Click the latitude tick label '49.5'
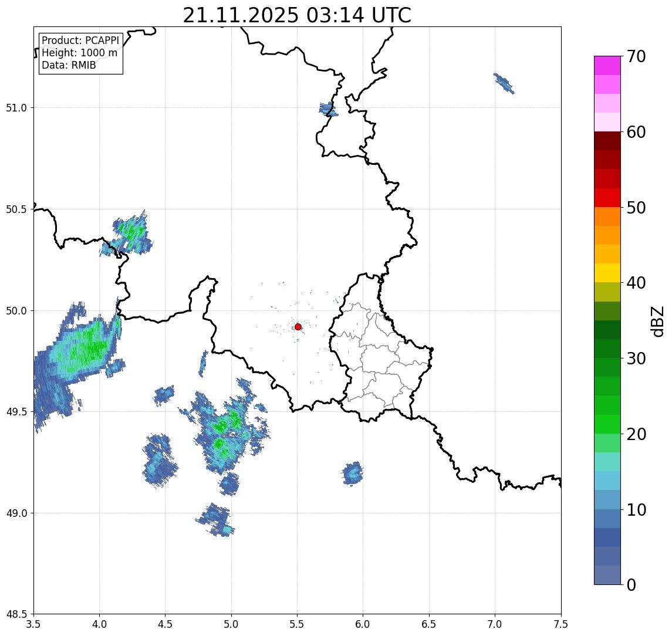The height and width of the screenshot is (636, 672). (x=16, y=412)
